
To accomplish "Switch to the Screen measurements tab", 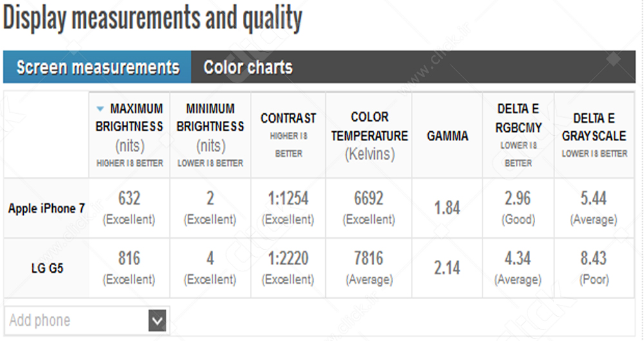I will pos(97,68).
